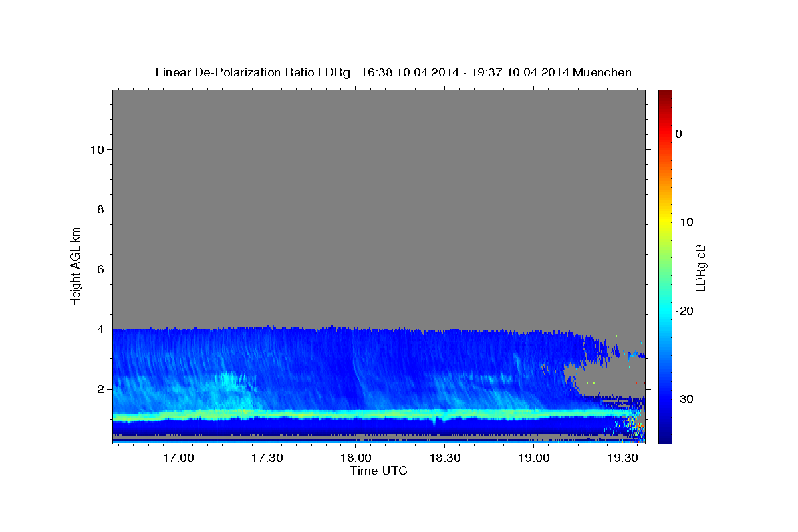The height and width of the screenshot is (532, 798).
Task: Click the height tick label 4
Action: point(100,329)
